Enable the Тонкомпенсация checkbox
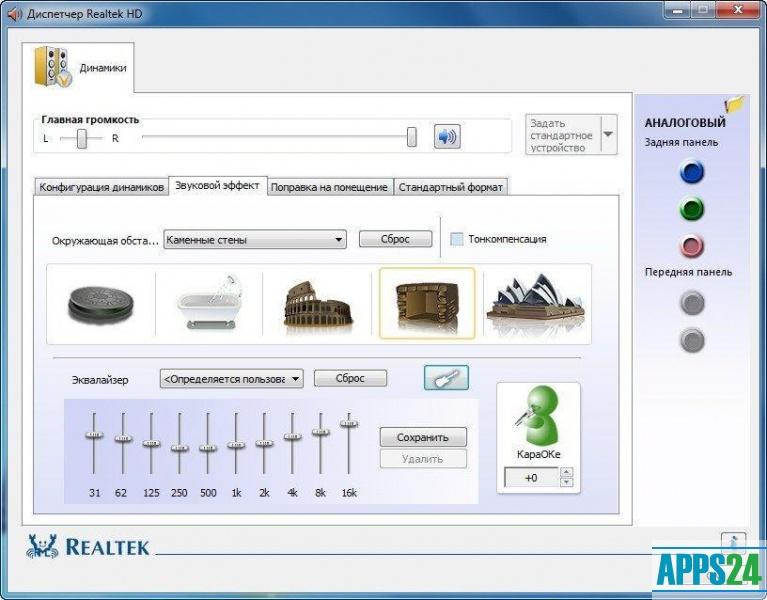This screenshot has height=600, width=767. tap(456, 239)
